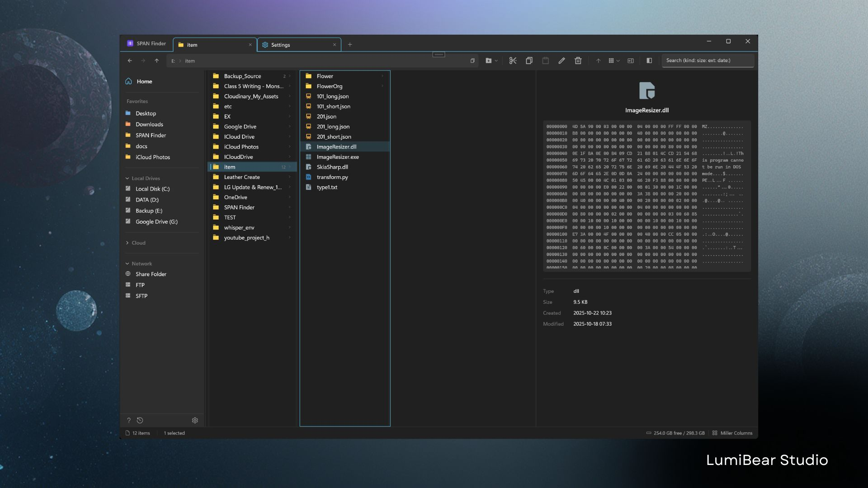The height and width of the screenshot is (488, 868).
Task: Click the Delete trash icon
Action: [x=578, y=61]
